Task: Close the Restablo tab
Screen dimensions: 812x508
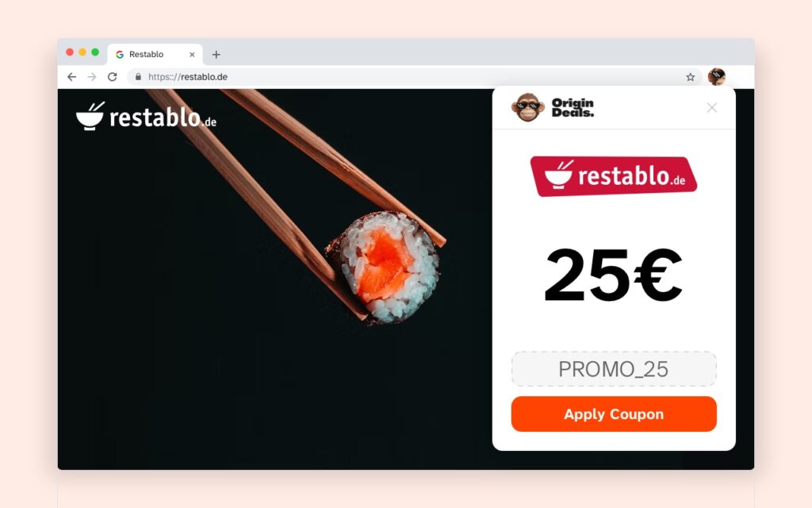Action: [x=192, y=55]
